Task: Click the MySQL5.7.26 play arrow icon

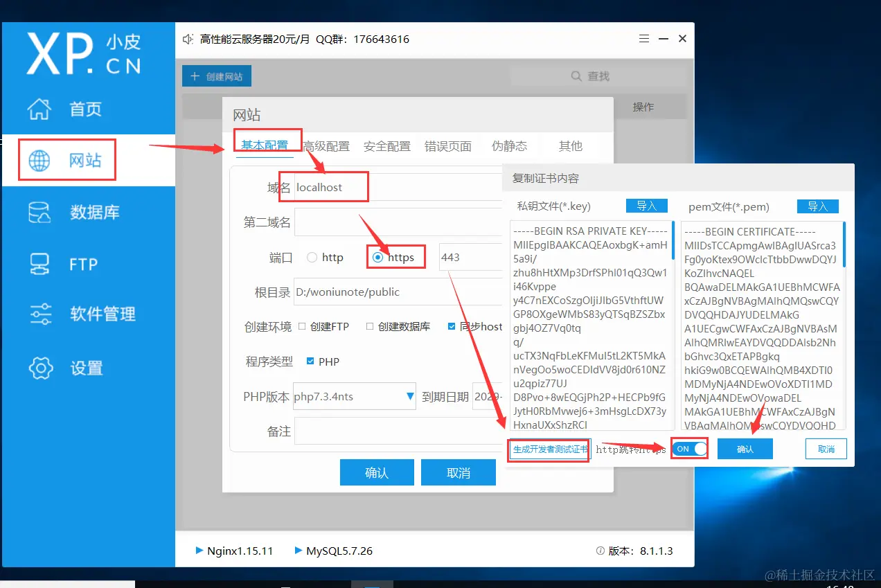Action: [299, 551]
